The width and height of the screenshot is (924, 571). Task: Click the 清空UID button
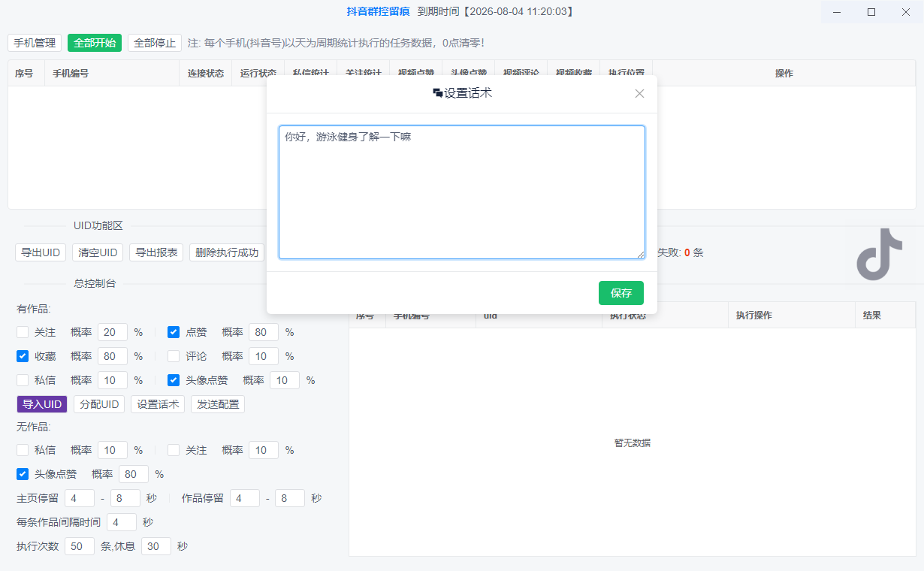pos(98,252)
